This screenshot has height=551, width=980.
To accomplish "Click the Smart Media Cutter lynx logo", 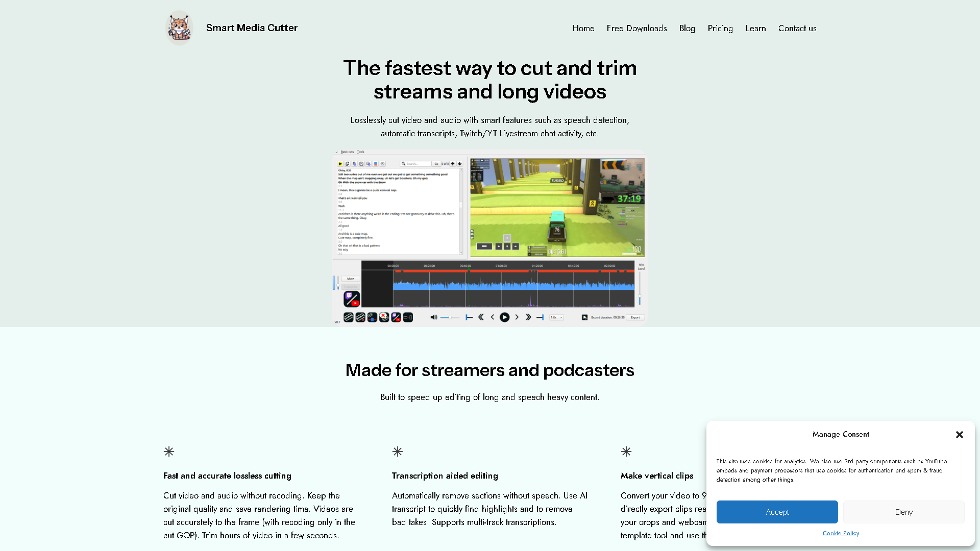I will 179,28.
